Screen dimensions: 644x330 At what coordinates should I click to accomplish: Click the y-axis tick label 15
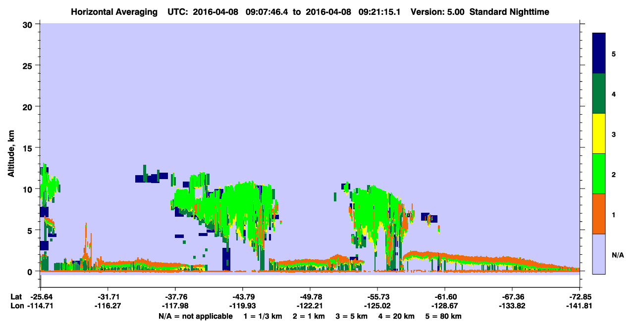tap(29, 148)
